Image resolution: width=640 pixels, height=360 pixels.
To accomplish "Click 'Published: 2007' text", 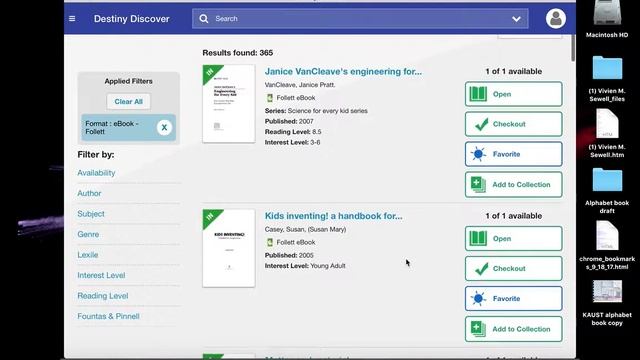I will point(289,122).
